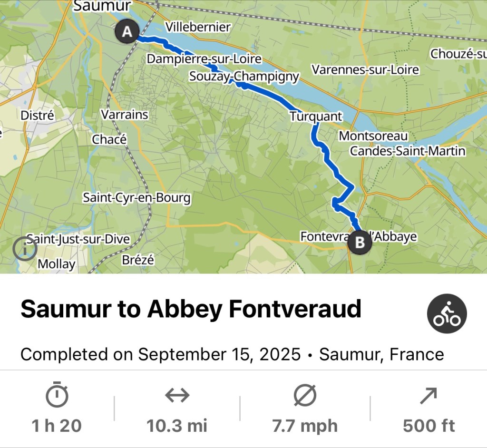The image size is (487, 448).
Task: Tap the Turquant label on the map
Action: click(315, 116)
